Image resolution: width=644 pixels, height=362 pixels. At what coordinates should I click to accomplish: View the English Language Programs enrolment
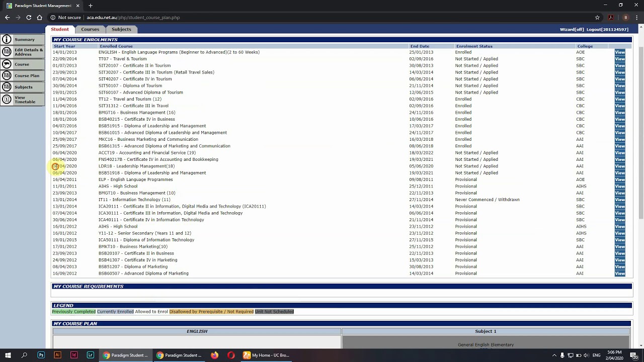click(x=620, y=52)
